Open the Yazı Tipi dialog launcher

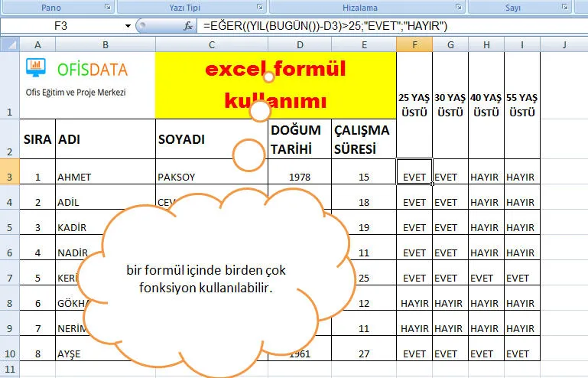pos(260,8)
